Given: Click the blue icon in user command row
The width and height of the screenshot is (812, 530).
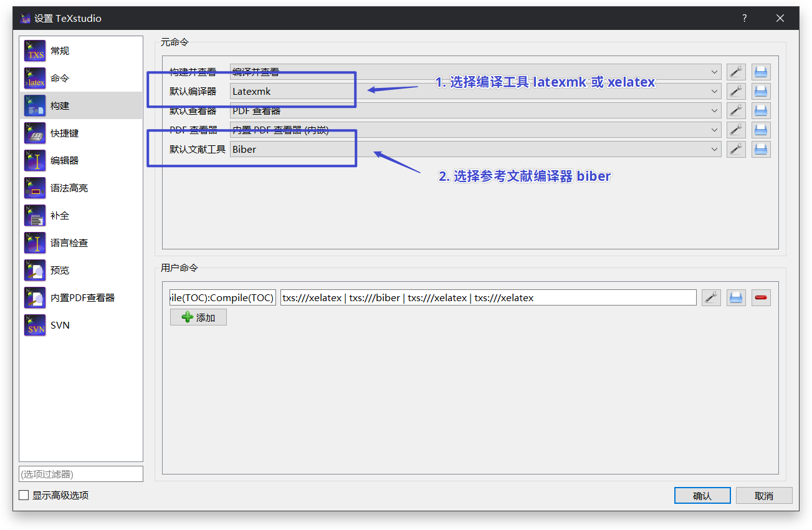Looking at the screenshot, I should [x=736, y=297].
